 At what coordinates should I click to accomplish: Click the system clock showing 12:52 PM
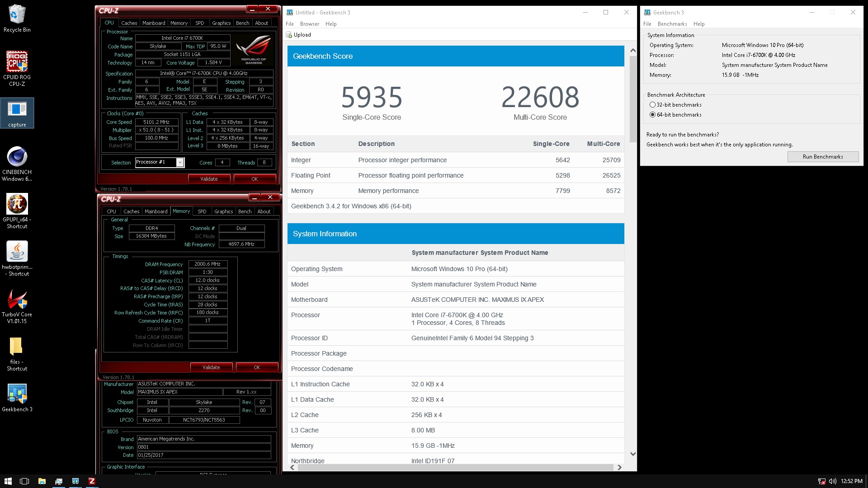pyautogui.click(x=852, y=481)
